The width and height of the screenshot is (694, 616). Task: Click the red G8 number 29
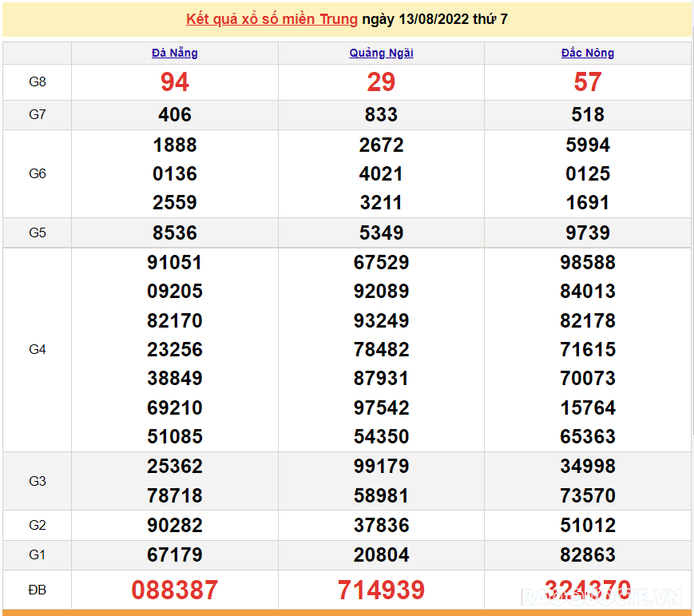pyautogui.click(x=381, y=82)
